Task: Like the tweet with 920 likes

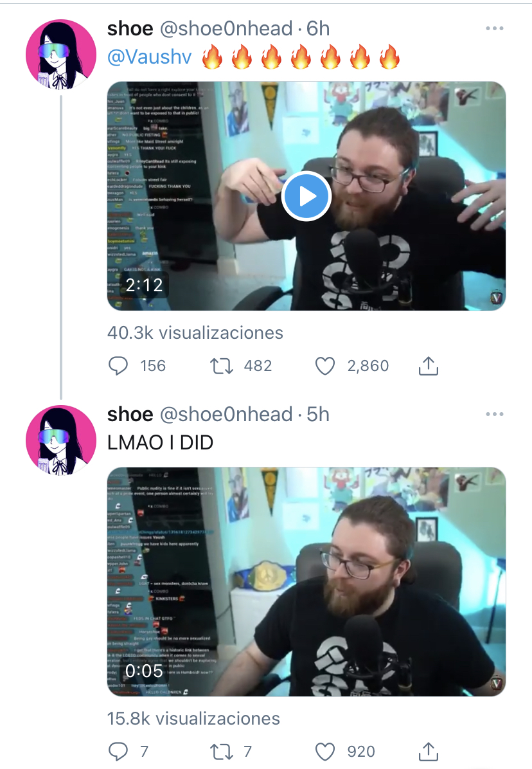Action: (x=324, y=752)
